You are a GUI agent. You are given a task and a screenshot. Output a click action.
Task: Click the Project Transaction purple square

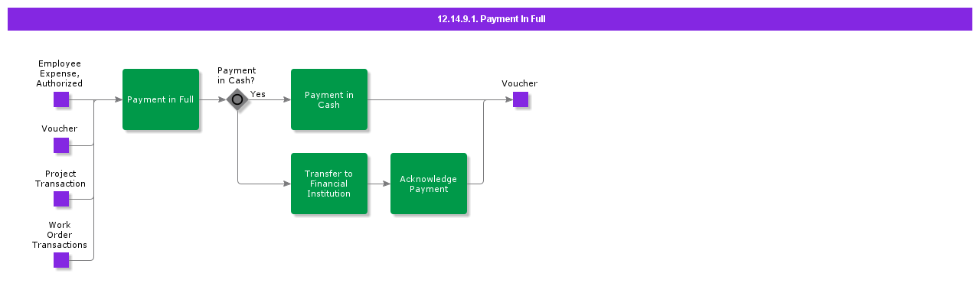(x=61, y=199)
